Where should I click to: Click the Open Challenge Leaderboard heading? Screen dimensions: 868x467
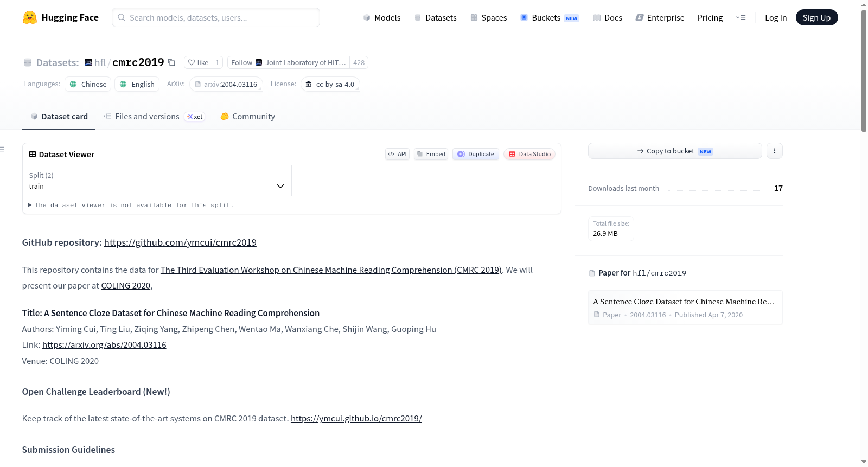pyautogui.click(x=96, y=392)
